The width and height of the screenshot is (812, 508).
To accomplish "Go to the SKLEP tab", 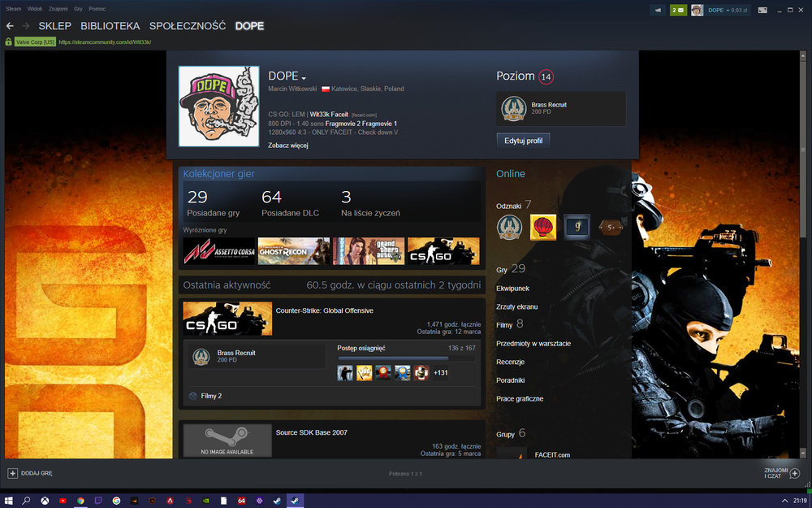I will 55,26.
